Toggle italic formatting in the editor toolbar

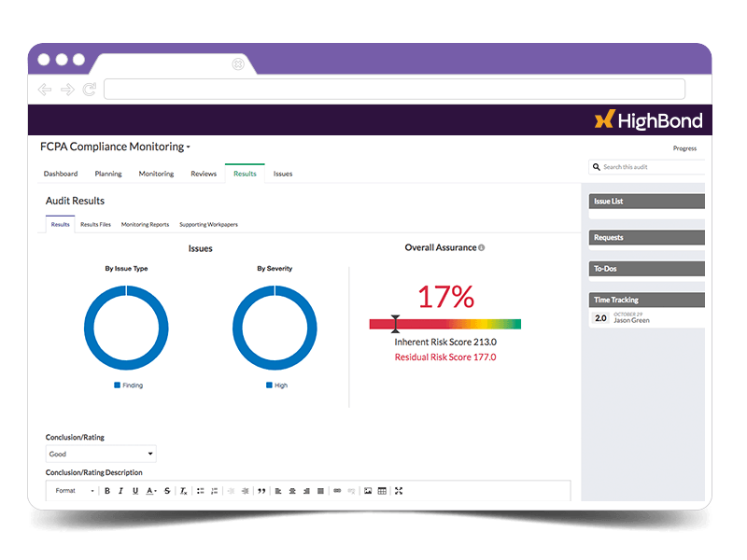pyautogui.click(x=121, y=491)
